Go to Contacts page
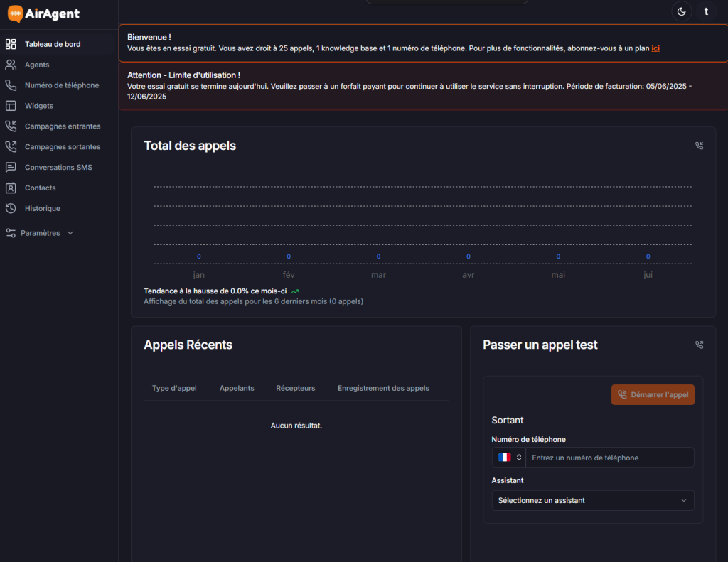The height and width of the screenshot is (562, 728). pyautogui.click(x=41, y=188)
